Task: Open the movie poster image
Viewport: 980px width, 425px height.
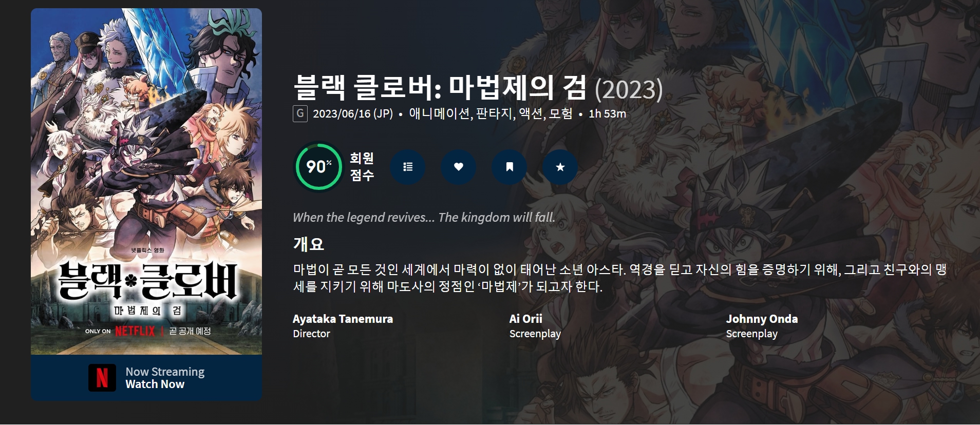Action: point(146,181)
